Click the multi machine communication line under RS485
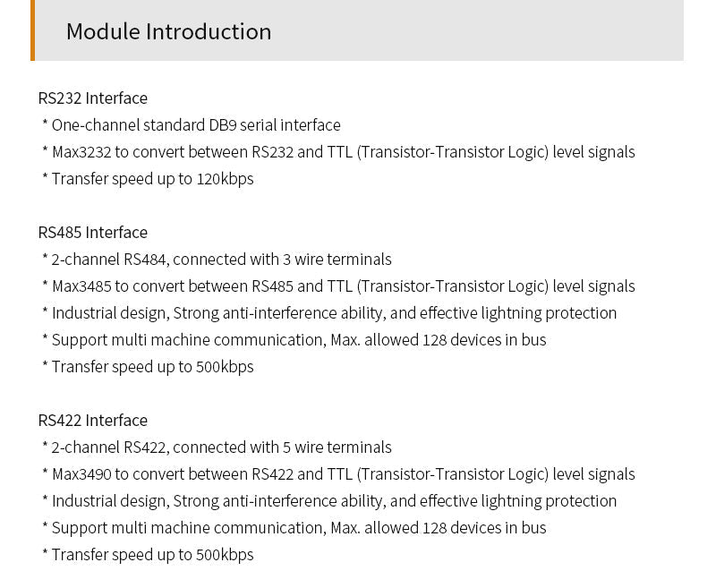Viewport: 707px width, 588px height. 294,339
